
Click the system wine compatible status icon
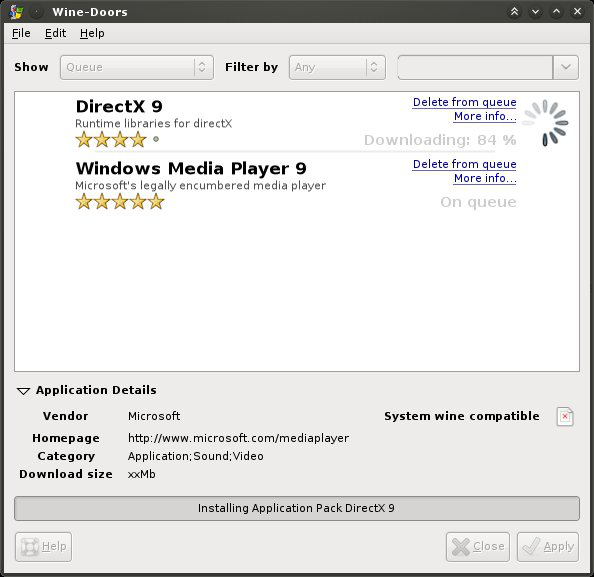565,416
